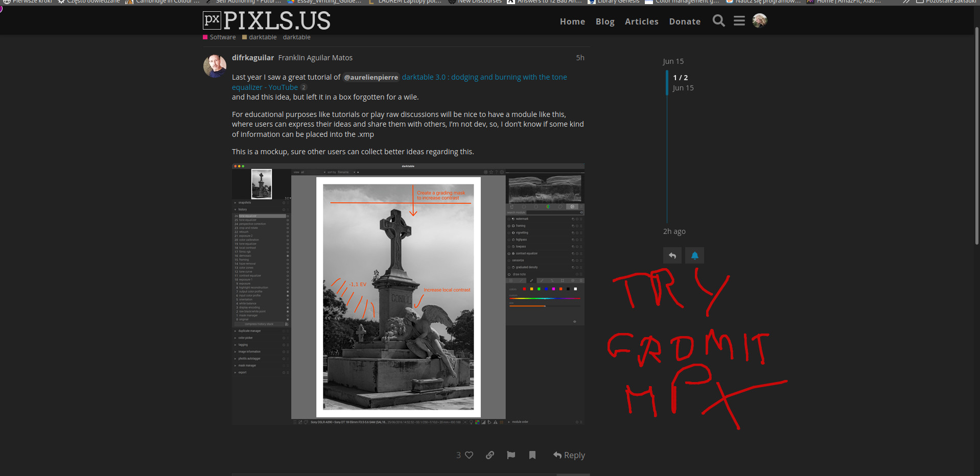Open the Donate navigation item

coord(685,21)
